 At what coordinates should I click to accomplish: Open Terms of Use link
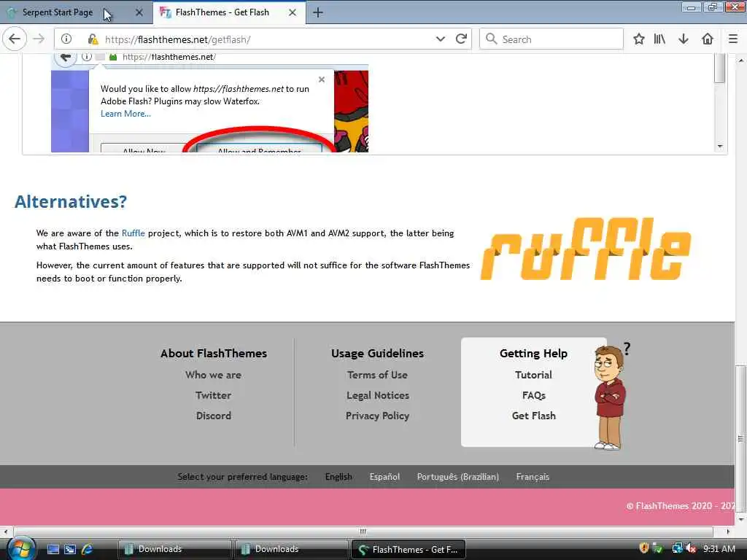point(377,375)
